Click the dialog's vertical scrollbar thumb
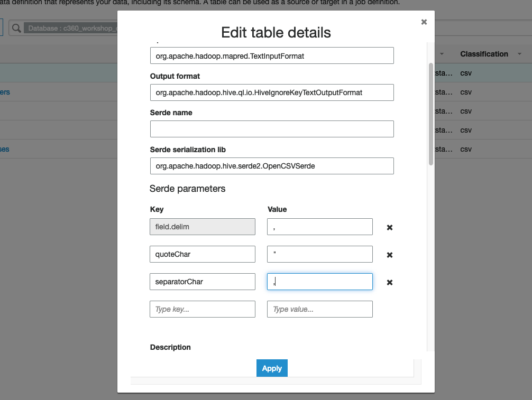 coord(431,114)
